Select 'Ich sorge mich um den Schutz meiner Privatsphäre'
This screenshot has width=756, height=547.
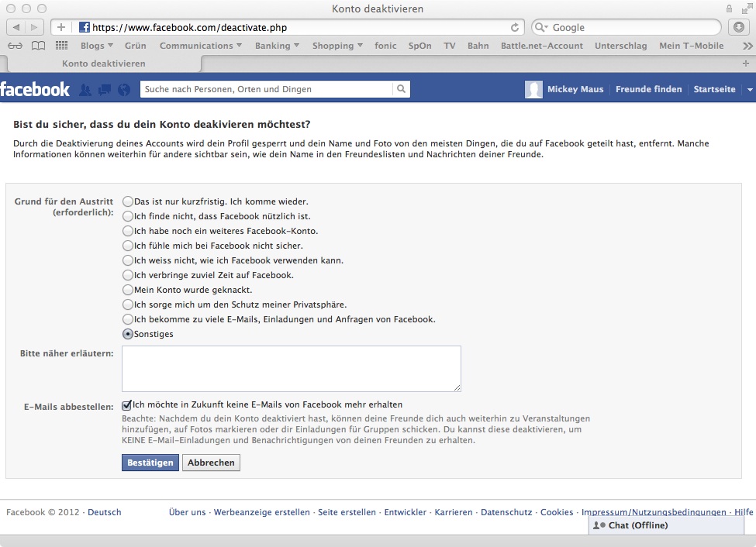tap(128, 304)
